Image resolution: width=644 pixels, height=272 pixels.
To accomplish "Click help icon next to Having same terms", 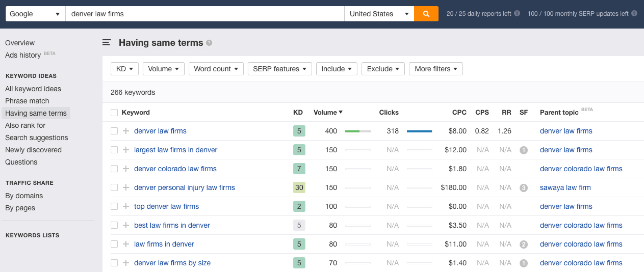I will [x=209, y=43].
